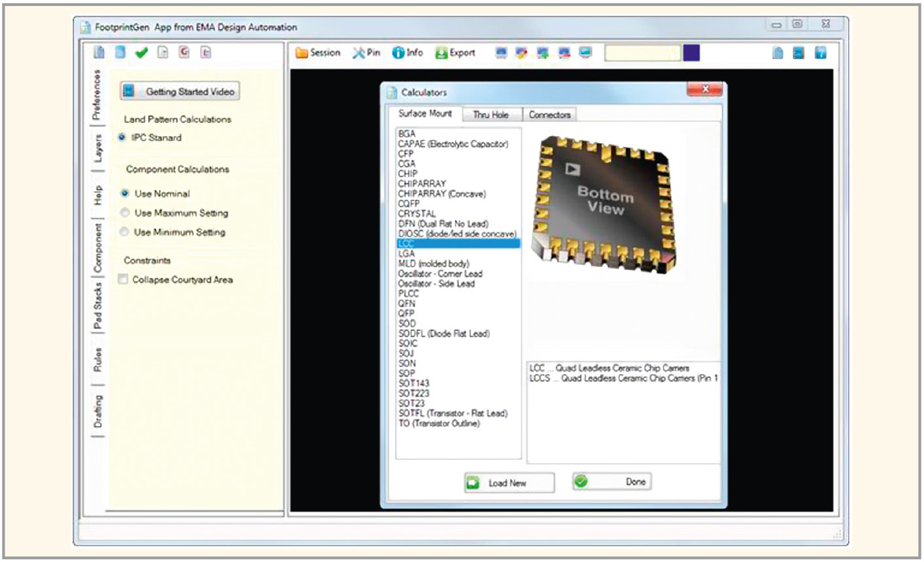Click the green checkmark toolbar icon
Viewport: 924px width, 562px height.
(141, 53)
